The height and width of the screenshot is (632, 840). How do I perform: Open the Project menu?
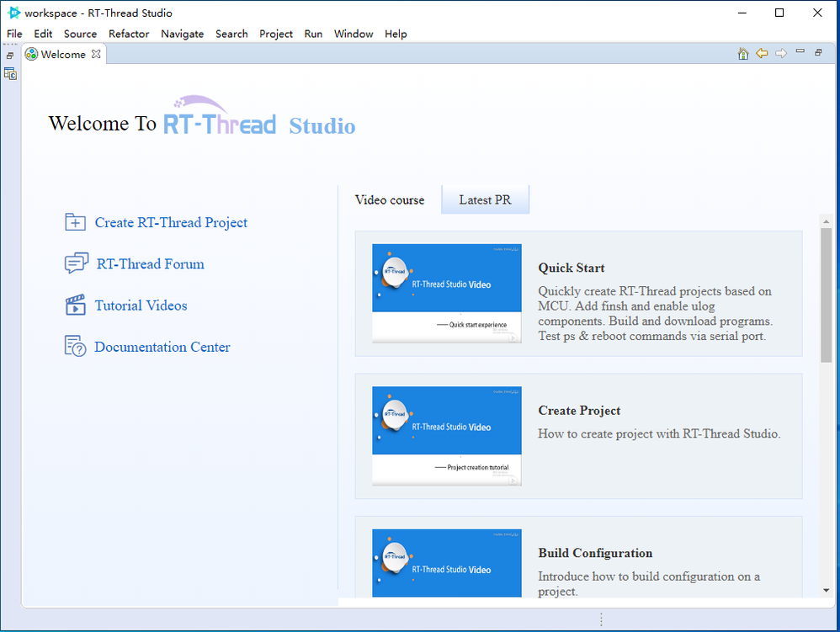point(276,34)
